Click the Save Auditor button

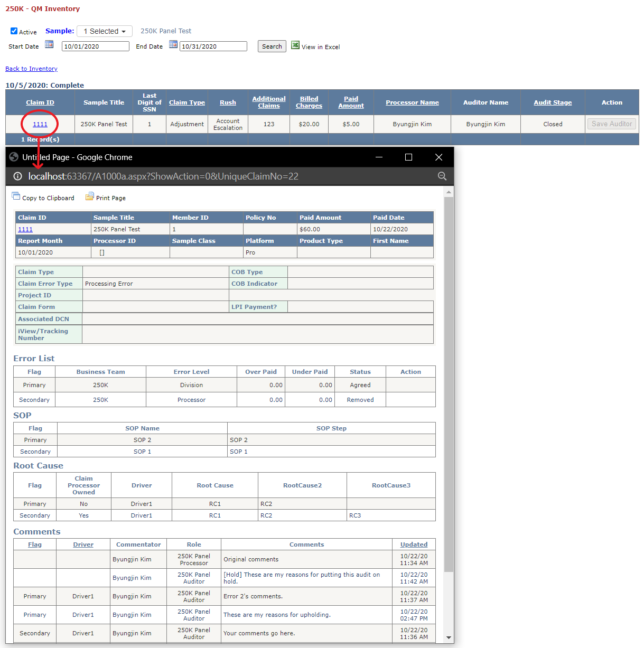point(612,124)
